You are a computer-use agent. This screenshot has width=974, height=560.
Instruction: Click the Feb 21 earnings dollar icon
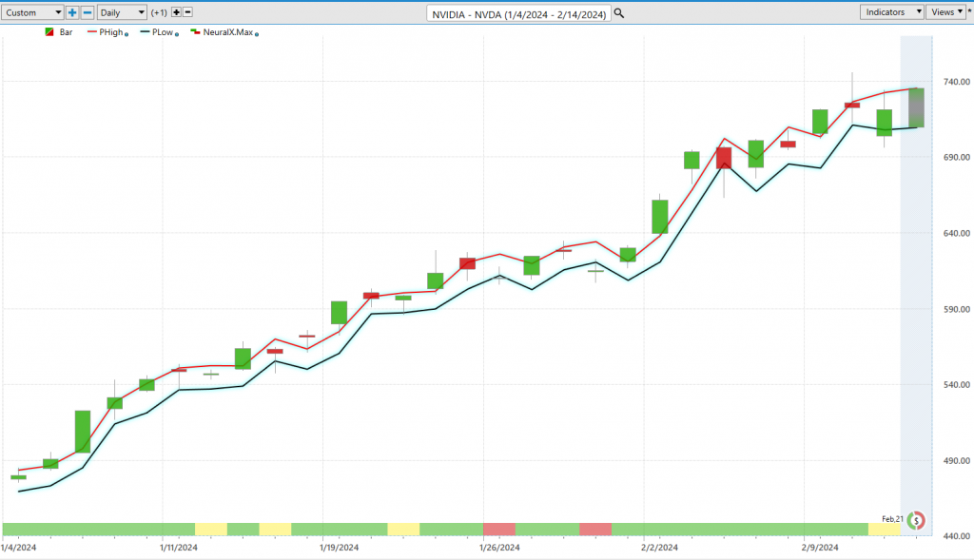pos(916,520)
